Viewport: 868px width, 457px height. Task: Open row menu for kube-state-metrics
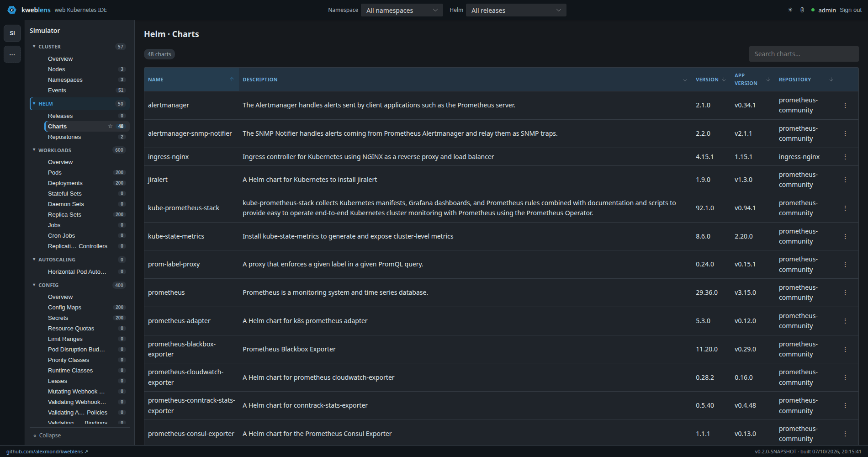tap(845, 236)
